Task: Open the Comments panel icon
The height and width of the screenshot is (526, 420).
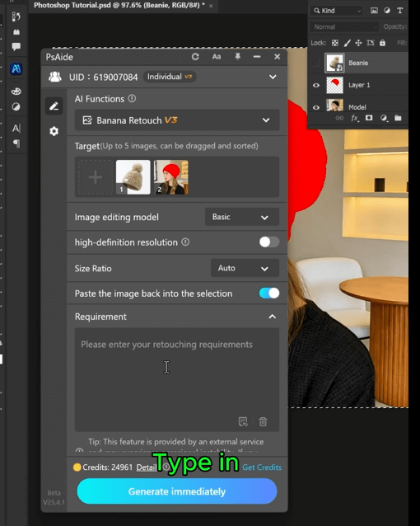Action: 16,47
